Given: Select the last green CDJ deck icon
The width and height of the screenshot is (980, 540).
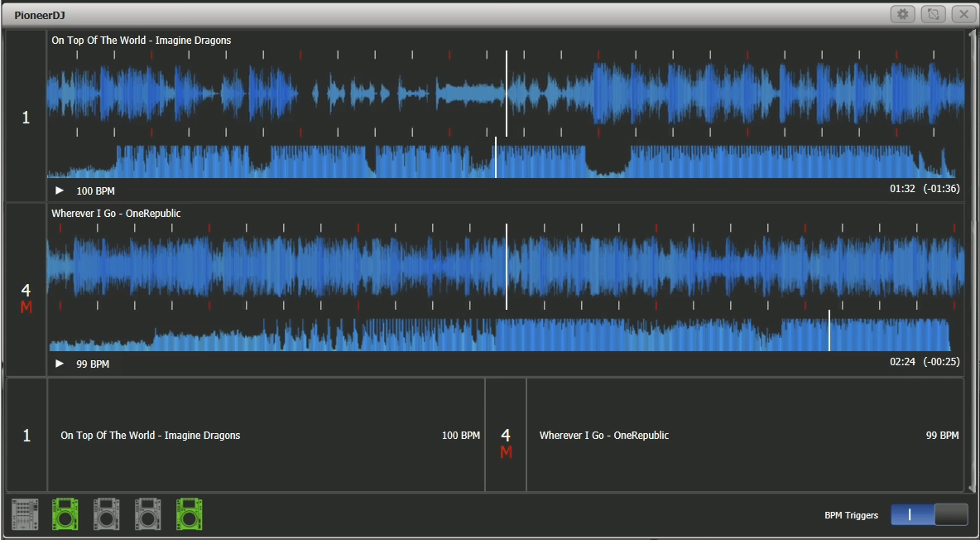Looking at the screenshot, I should [x=190, y=514].
